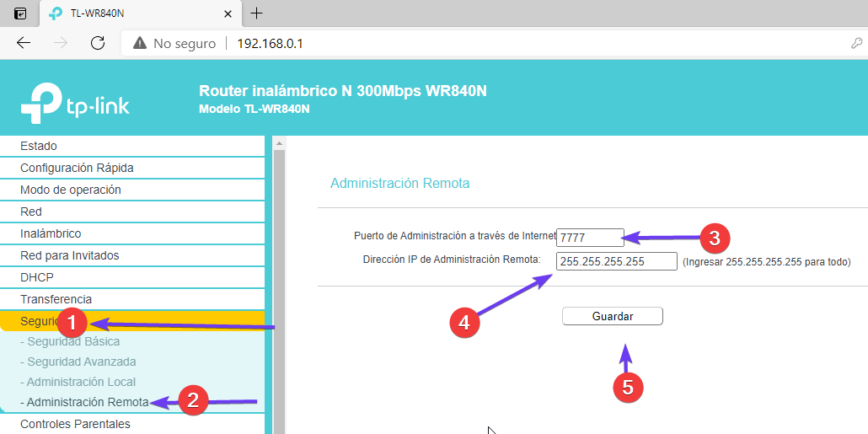Select Seguridad Básica submenu item
The height and width of the screenshot is (434, 868).
(x=73, y=341)
